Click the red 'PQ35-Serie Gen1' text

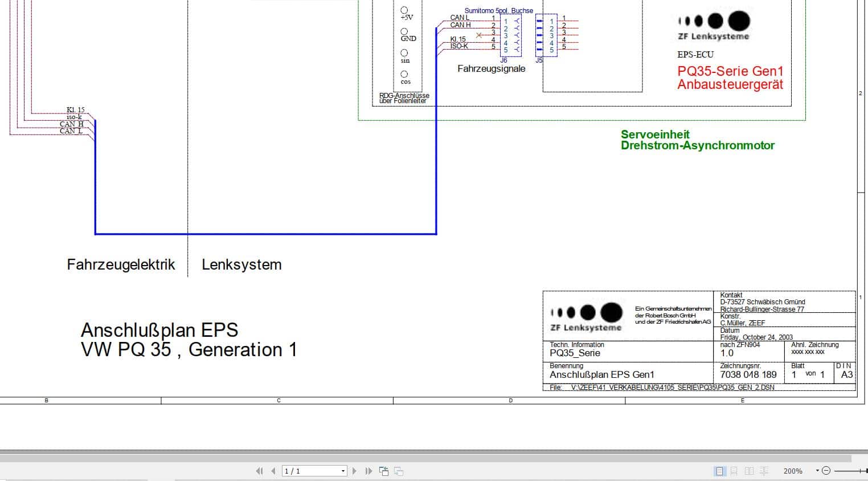click(731, 71)
